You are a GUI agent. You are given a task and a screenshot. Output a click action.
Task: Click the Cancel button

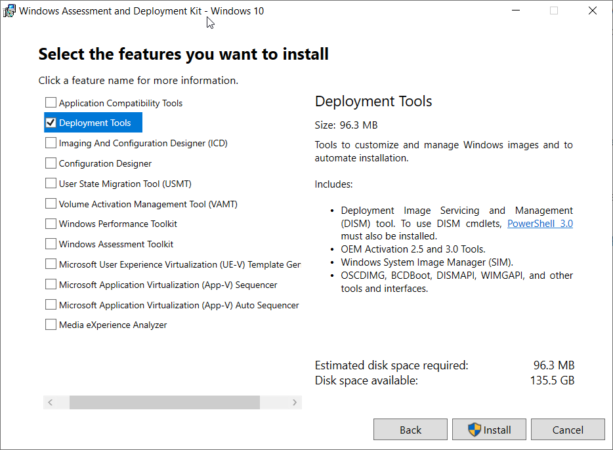567,430
